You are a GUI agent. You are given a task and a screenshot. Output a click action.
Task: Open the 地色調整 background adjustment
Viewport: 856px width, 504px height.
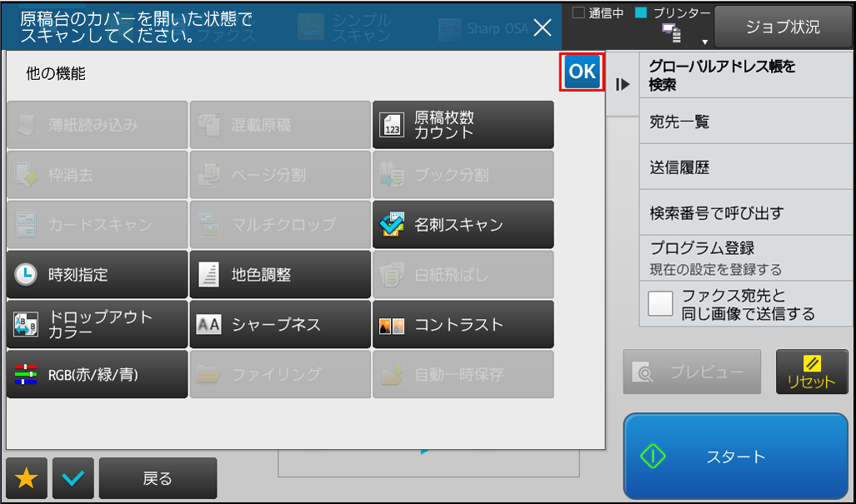280,274
